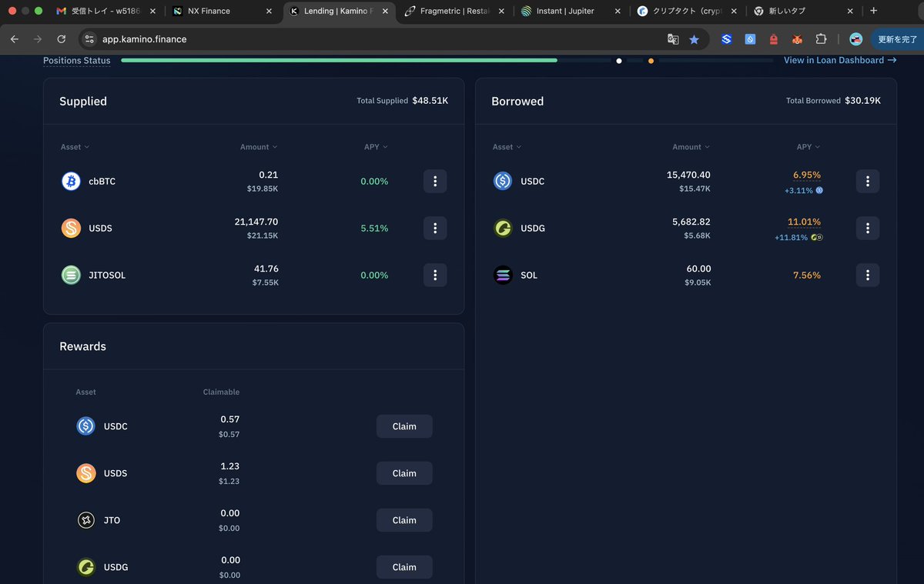924x584 pixels.
Task: Claim the USDC reward
Action: pos(404,426)
